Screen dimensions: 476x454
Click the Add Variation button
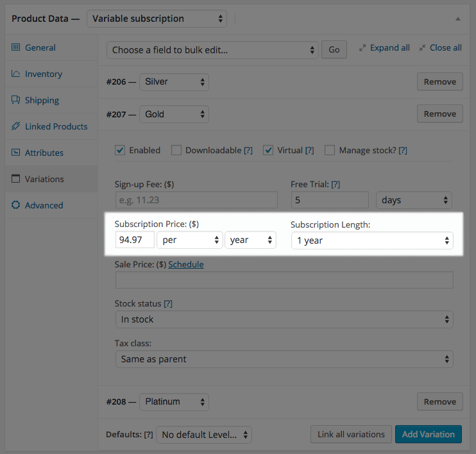tap(429, 434)
